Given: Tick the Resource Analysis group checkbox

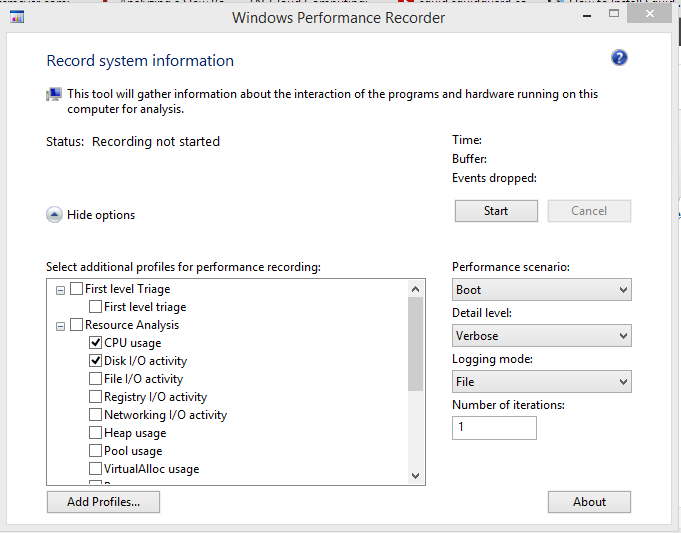Looking at the screenshot, I should point(76,324).
